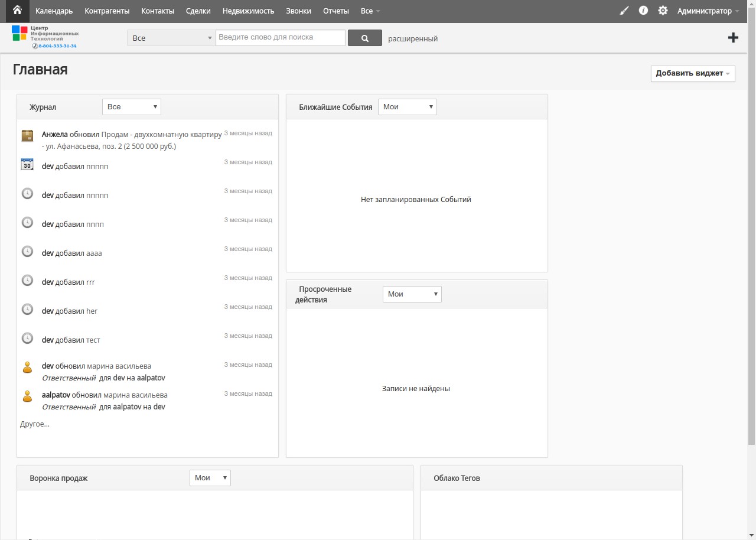Click Облако Тегов widget header
This screenshot has width=756, height=540.
(x=552, y=478)
